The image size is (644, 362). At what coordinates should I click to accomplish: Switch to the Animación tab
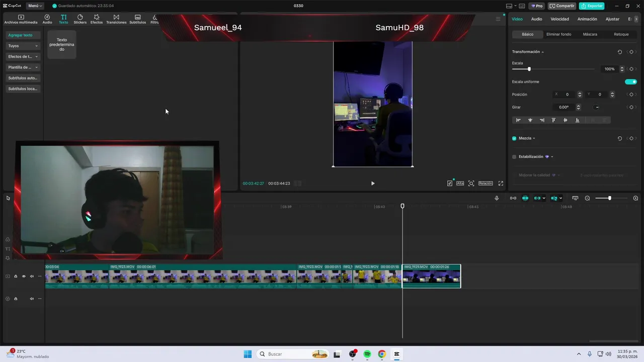(x=587, y=19)
